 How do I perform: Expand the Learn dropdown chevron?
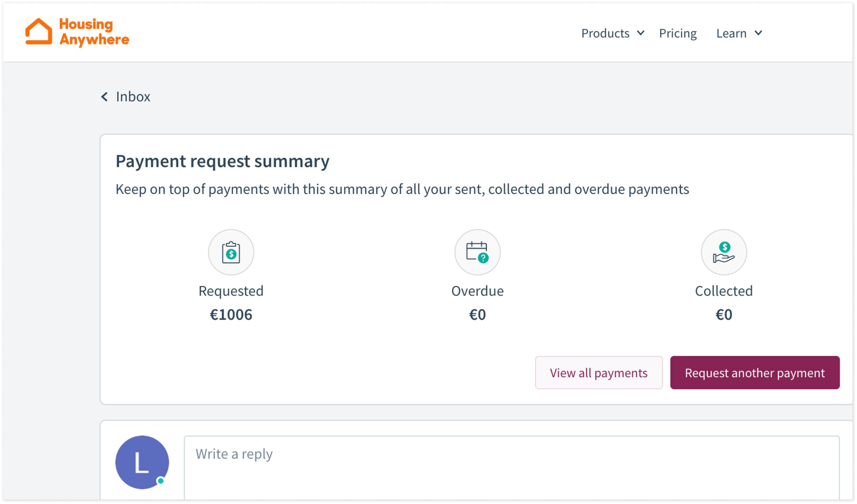(758, 33)
